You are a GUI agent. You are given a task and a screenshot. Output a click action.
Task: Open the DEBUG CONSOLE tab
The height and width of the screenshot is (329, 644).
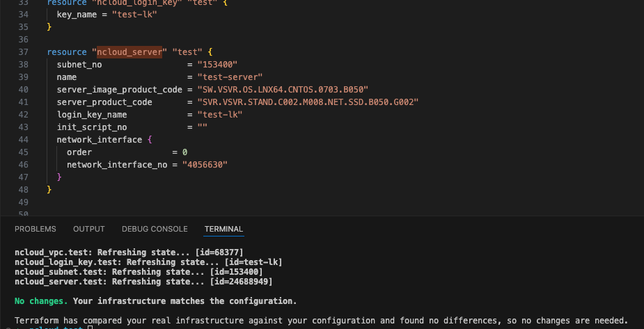point(155,229)
